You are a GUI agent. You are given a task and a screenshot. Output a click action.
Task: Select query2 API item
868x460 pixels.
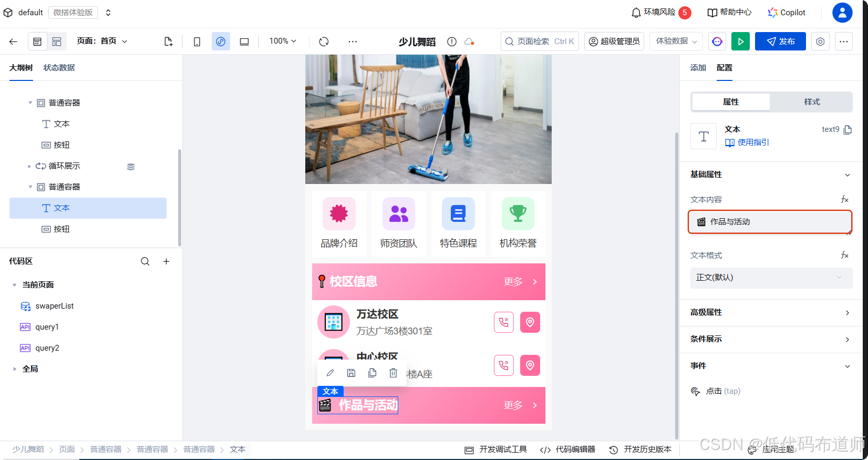39,348
